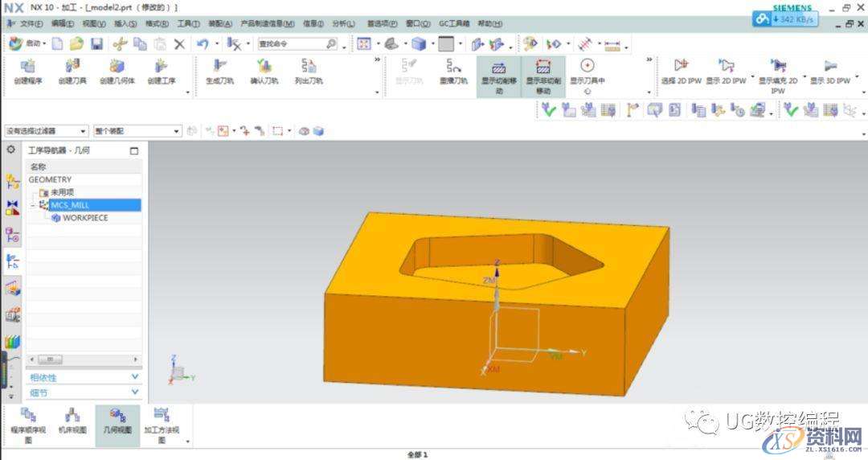Click the Undo arrow icon
The height and width of the screenshot is (460, 868).
pos(203,43)
